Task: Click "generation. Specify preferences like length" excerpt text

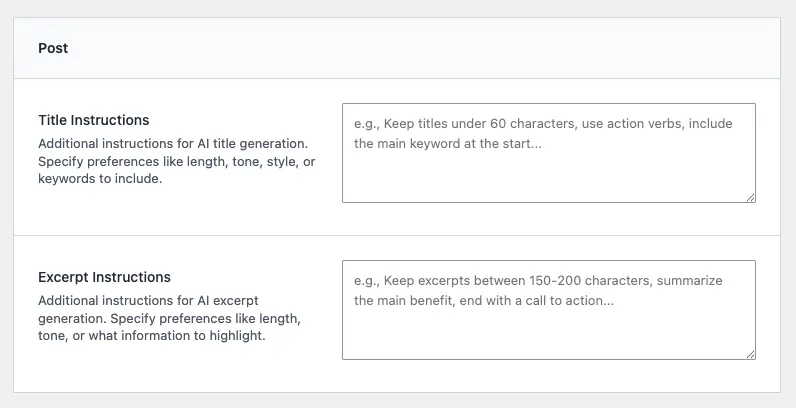Action: (x=170, y=318)
